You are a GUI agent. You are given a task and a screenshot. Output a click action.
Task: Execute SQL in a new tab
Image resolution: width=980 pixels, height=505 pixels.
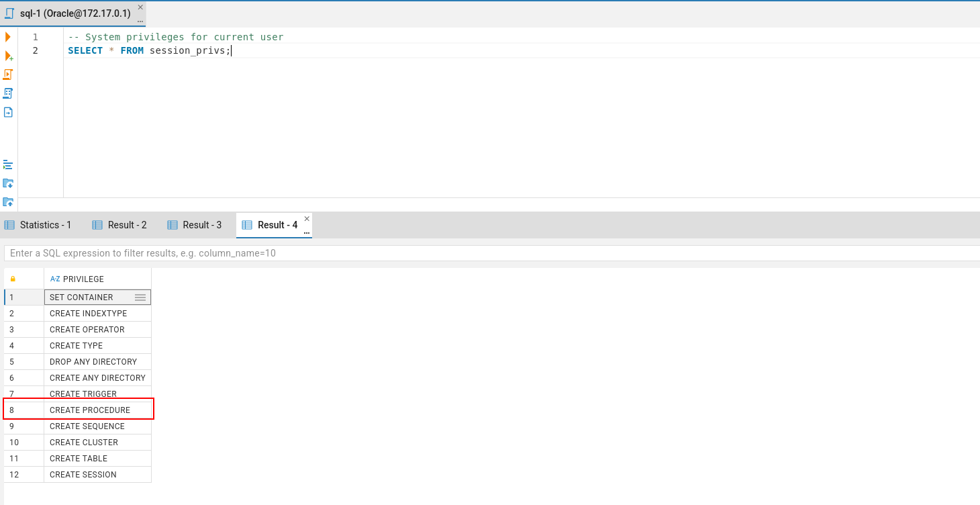pos(9,56)
